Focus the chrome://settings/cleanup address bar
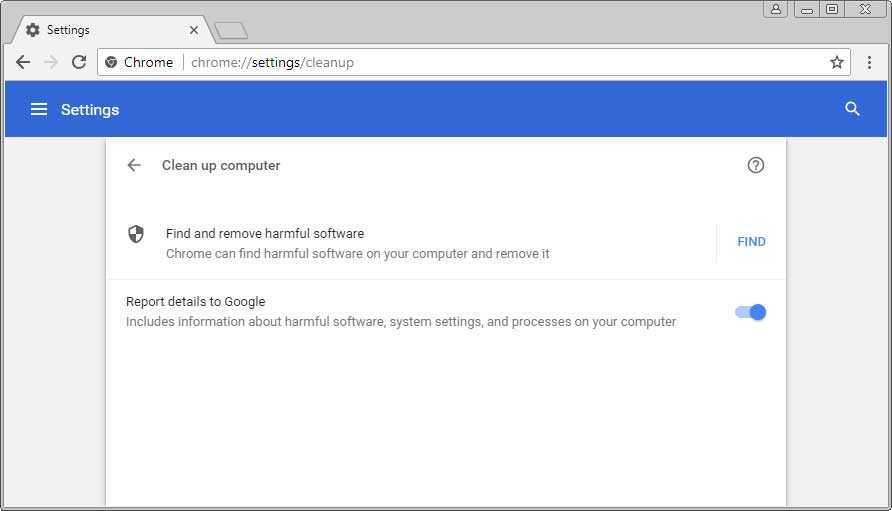The height and width of the screenshot is (511, 892). coord(500,62)
